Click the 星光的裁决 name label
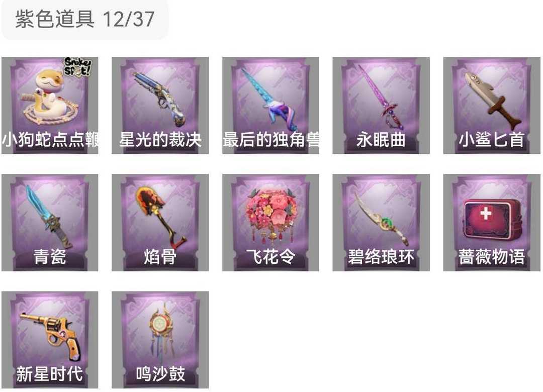This screenshot has height=392, width=543. (160, 140)
